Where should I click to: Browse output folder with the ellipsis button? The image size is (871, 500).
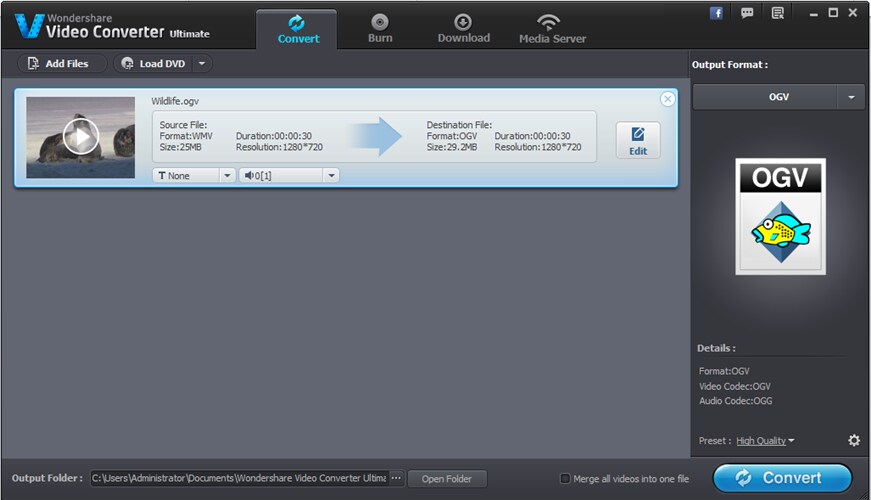396,478
